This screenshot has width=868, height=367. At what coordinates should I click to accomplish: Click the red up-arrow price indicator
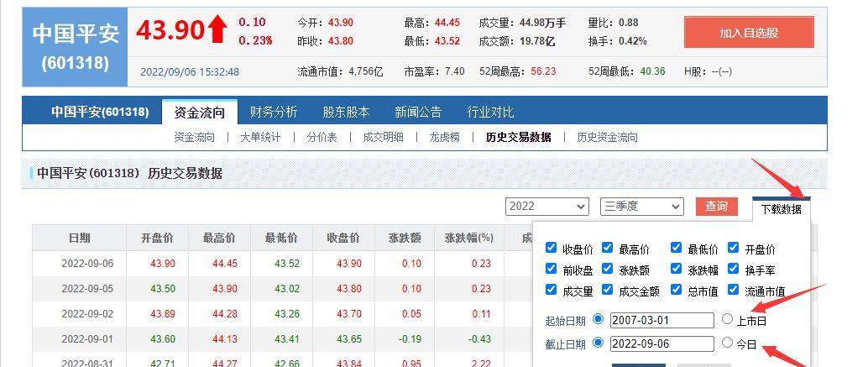(218, 29)
